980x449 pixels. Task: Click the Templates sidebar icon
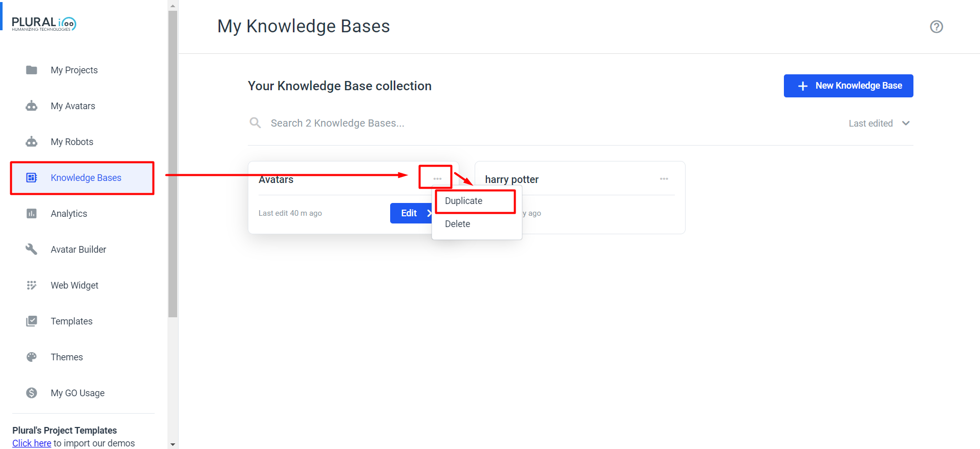(x=32, y=321)
